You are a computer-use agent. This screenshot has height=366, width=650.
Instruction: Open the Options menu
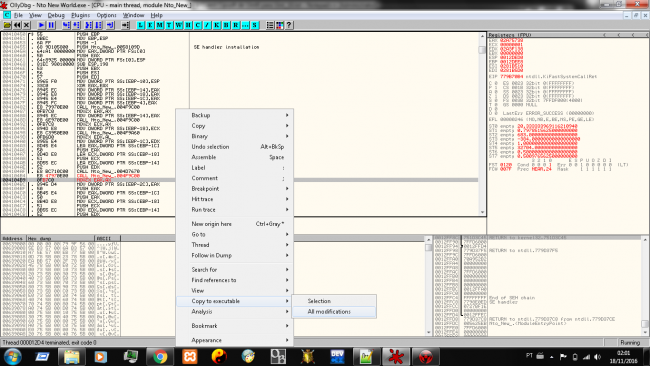point(107,15)
